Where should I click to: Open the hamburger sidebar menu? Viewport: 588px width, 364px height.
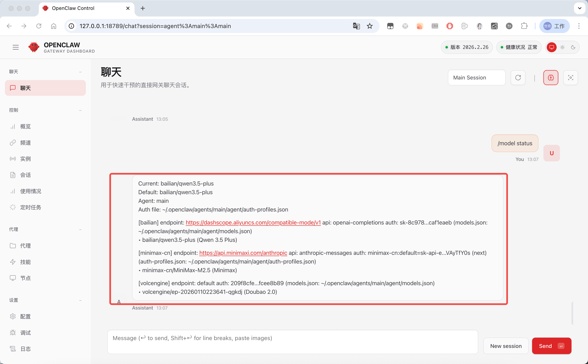coord(16,47)
